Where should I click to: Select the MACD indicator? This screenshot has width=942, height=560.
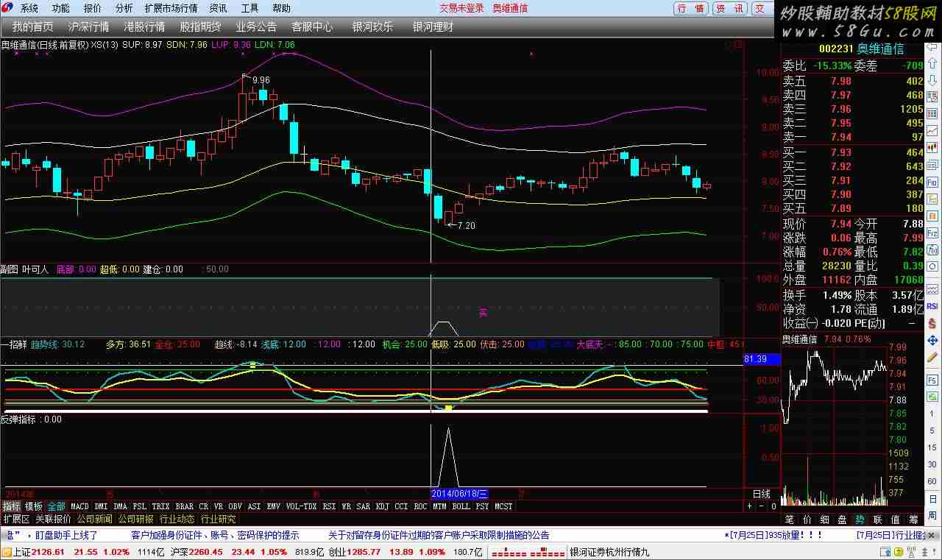(79, 506)
